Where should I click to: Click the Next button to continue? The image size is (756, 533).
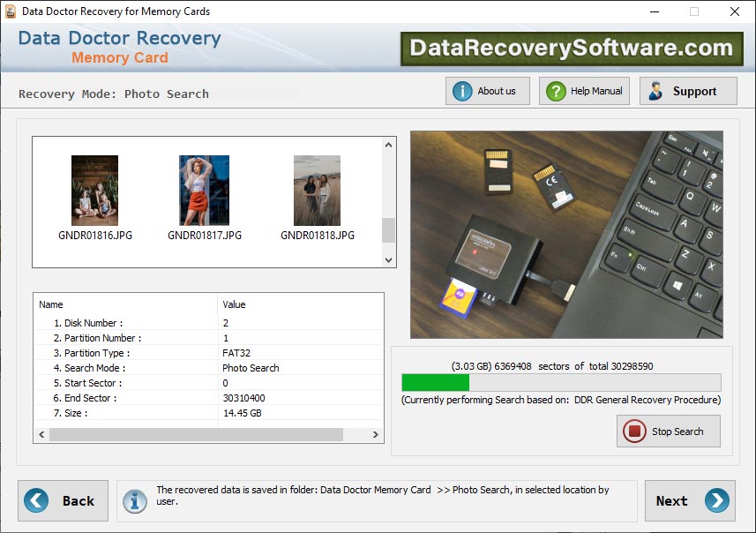(x=690, y=500)
